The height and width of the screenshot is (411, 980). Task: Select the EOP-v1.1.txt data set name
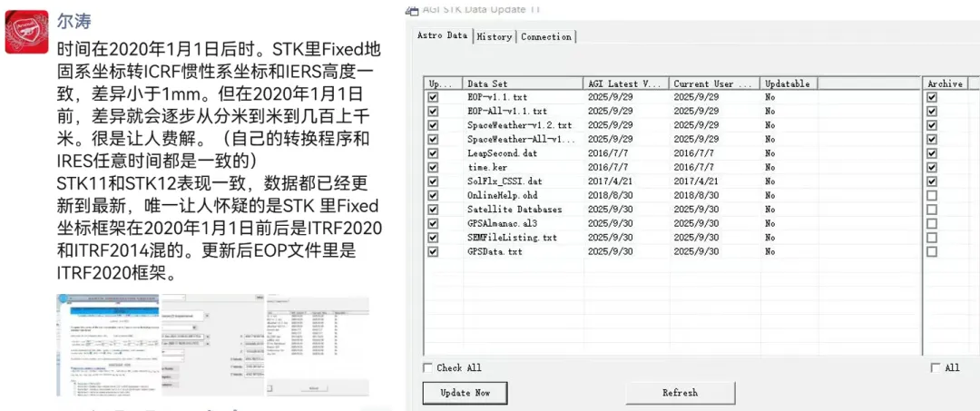497,97
